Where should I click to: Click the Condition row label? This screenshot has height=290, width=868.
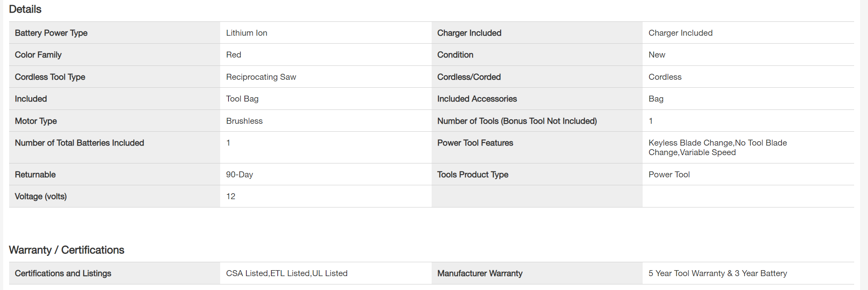pos(455,55)
